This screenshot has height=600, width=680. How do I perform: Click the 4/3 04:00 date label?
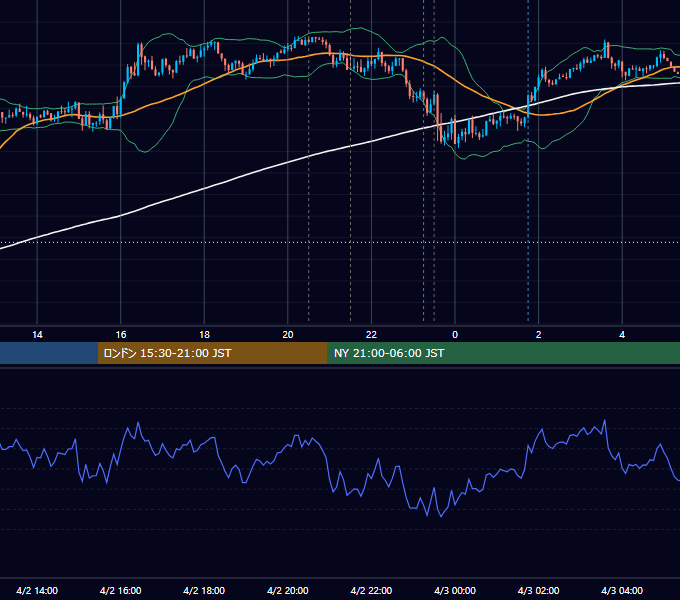point(622,590)
